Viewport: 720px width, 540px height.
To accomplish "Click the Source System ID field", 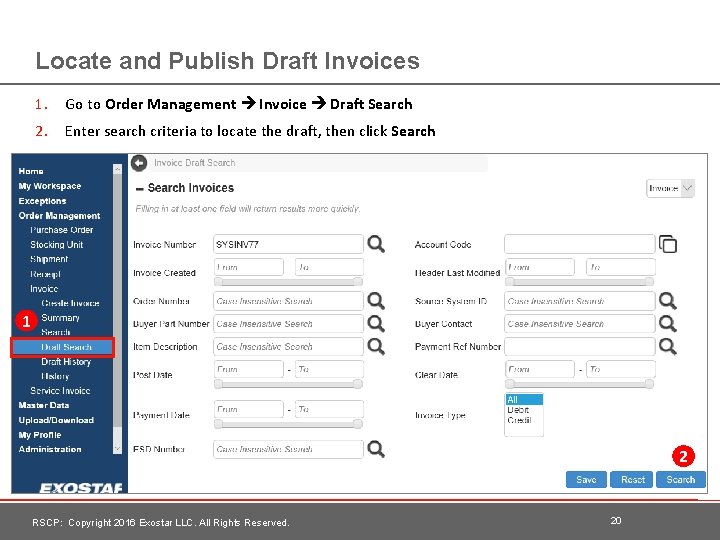I will (579, 301).
